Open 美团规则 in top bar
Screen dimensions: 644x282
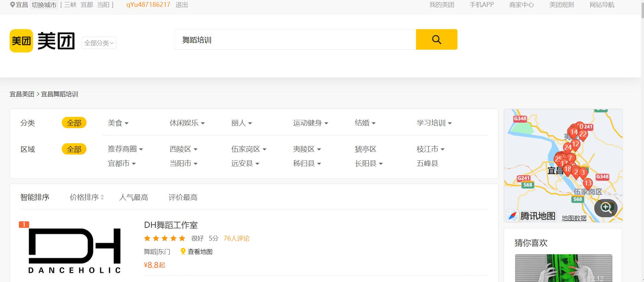point(562,5)
